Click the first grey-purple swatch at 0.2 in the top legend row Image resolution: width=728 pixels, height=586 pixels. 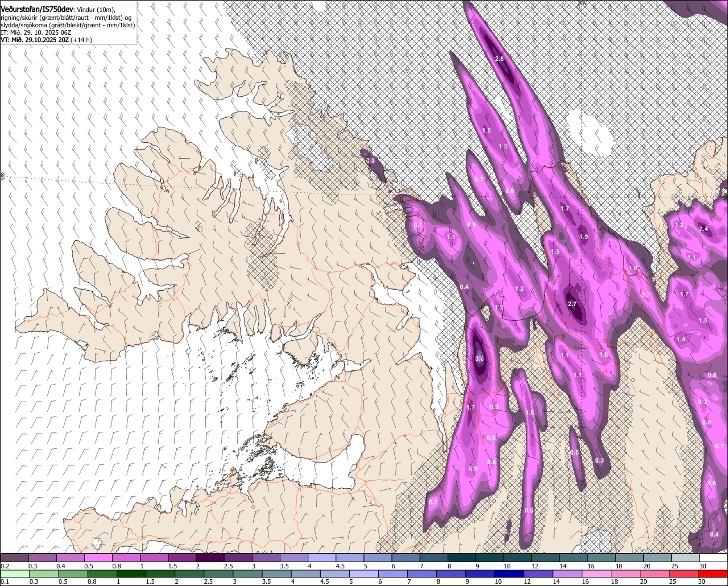(15, 558)
